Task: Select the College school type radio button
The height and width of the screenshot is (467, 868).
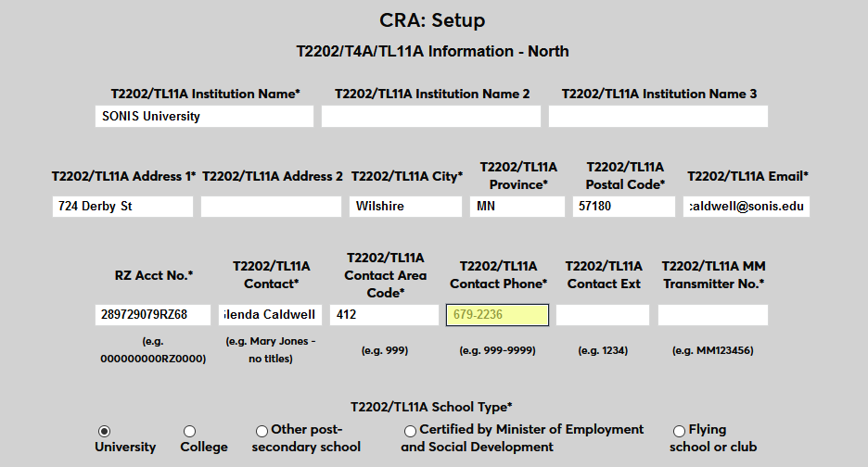Action: 189,431
